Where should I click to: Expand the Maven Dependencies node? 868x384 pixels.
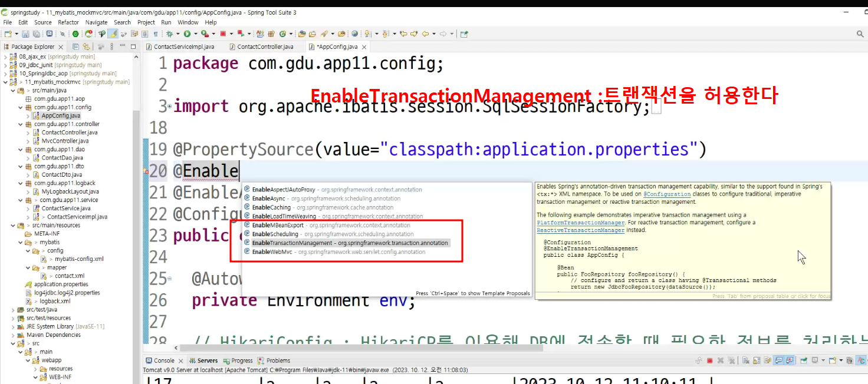13,335
